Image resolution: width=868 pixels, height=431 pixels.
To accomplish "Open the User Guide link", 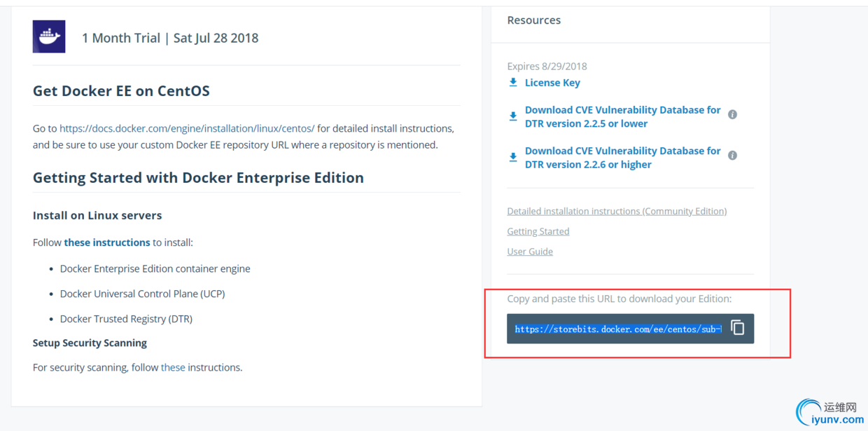I will pos(530,252).
